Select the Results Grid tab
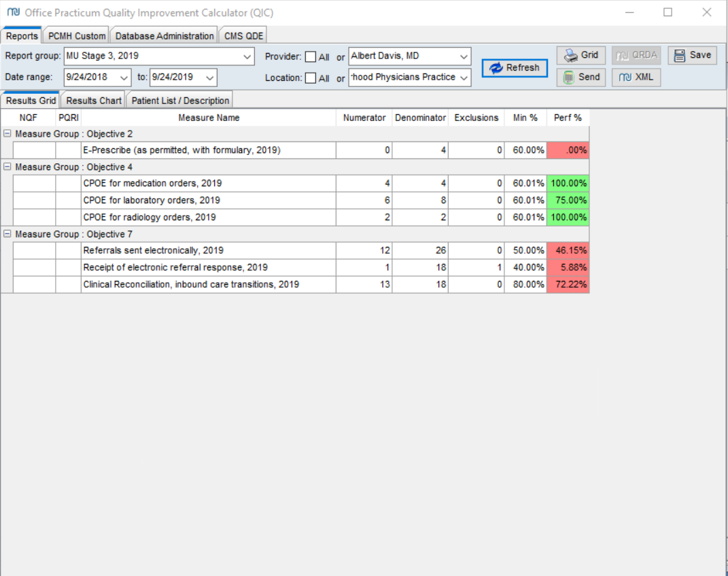The height and width of the screenshot is (576, 728). point(31,101)
